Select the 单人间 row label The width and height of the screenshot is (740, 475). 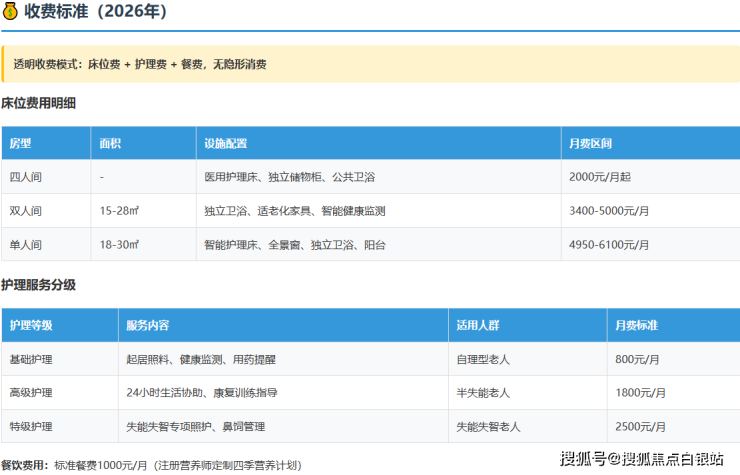click(26, 245)
